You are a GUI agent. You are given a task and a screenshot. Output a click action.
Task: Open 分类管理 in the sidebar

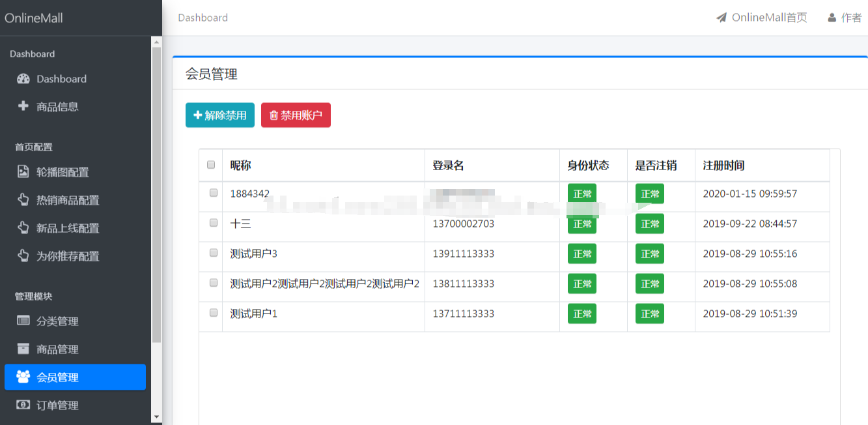75,321
